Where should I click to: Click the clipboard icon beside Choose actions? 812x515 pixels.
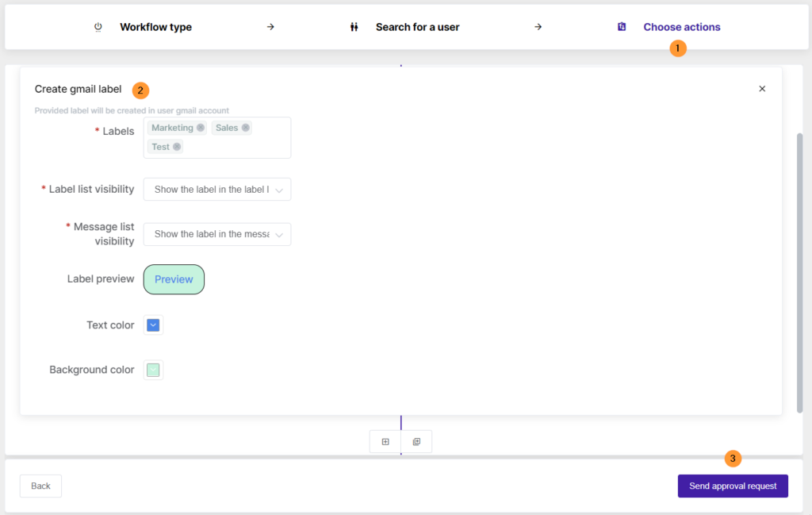click(x=622, y=26)
